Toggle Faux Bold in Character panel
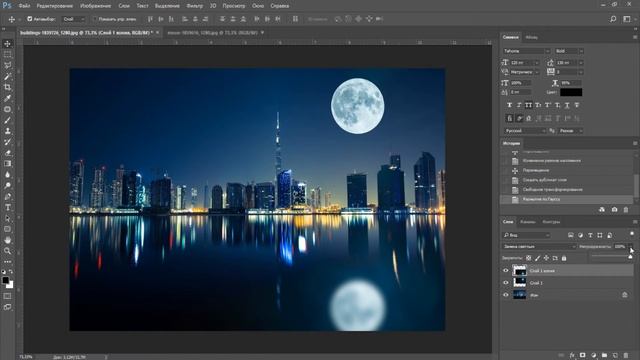The height and width of the screenshot is (360, 640). [509, 105]
